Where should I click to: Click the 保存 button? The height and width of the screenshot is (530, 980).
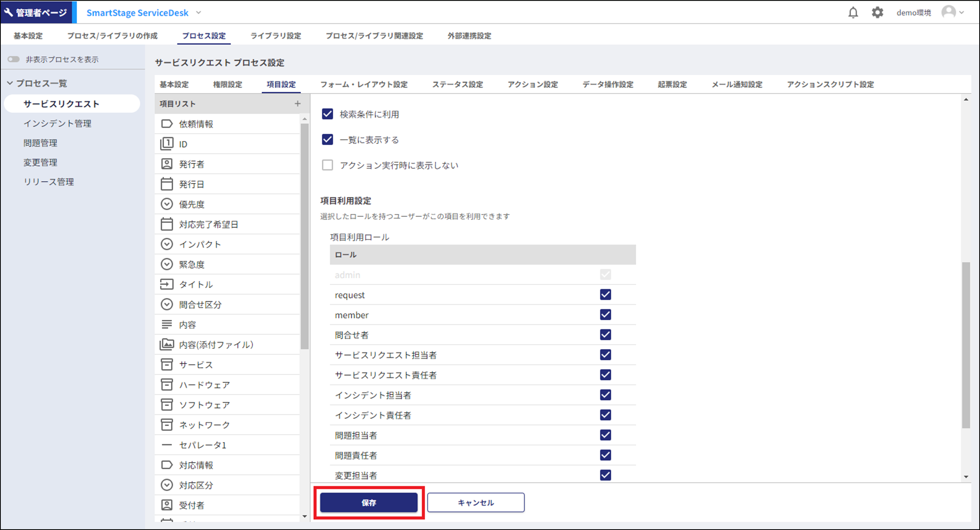(368, 502)
